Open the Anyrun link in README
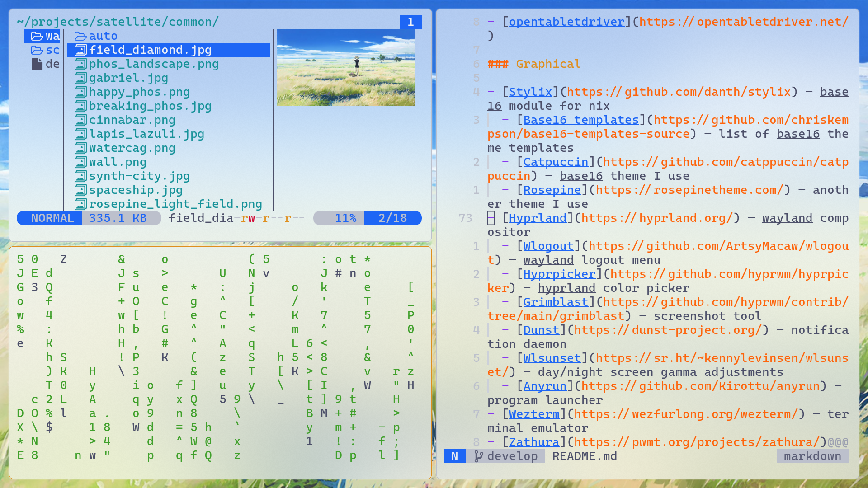 (545, 386)
